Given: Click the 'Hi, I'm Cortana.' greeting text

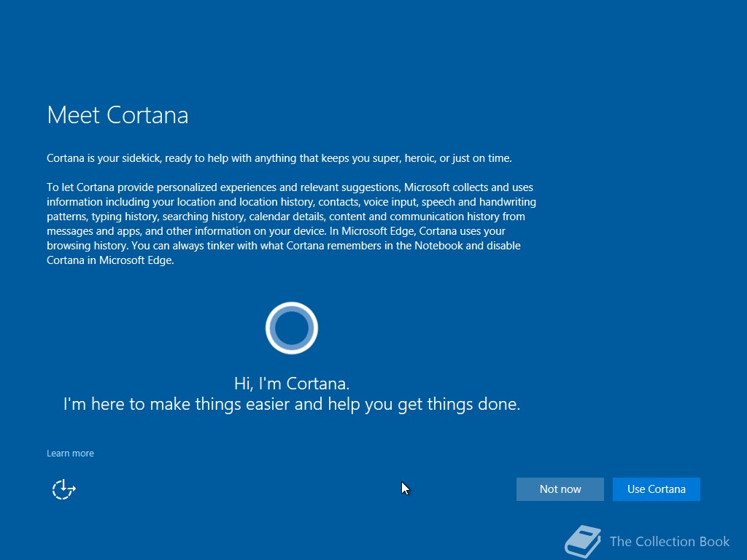Looking at the screenshot, I should (292, 384).
